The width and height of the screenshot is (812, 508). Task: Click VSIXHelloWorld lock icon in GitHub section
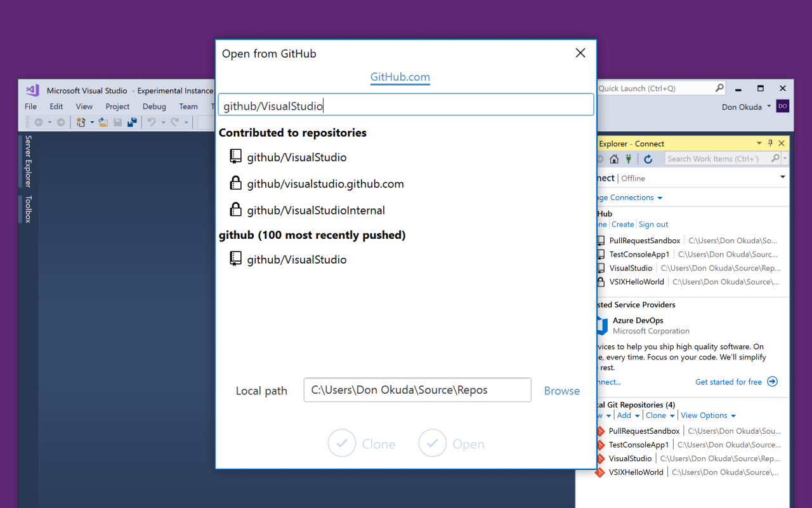[x=601, y=282]
